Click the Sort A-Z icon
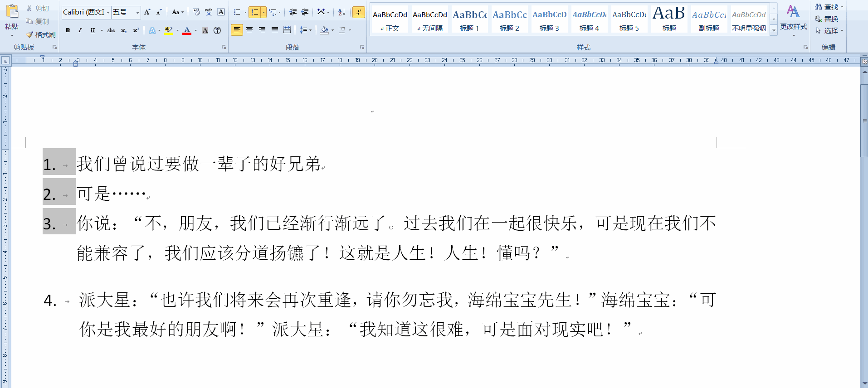Screen dimensions: 868x388 342,12
